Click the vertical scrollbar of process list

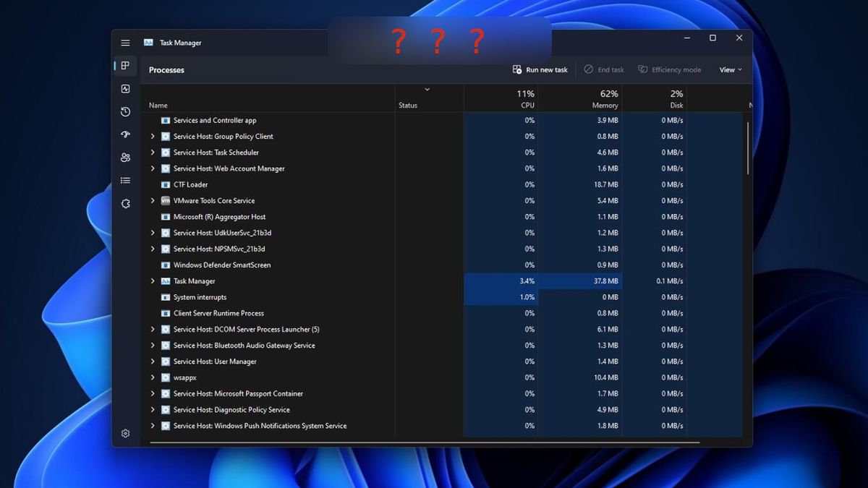pos(747,148)
